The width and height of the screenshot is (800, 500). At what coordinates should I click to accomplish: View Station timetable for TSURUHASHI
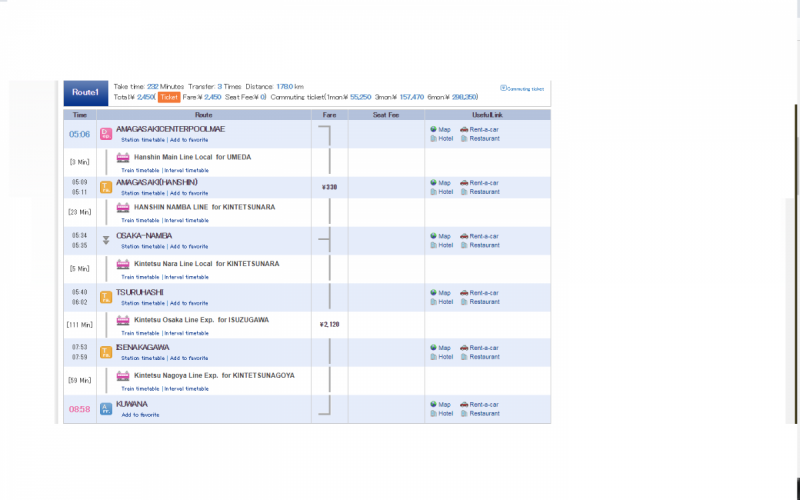tap(143, 303)
